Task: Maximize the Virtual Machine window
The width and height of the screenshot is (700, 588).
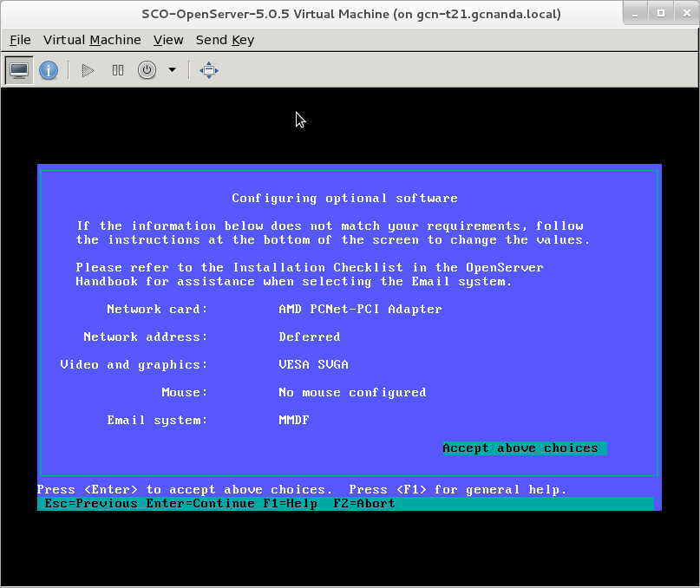Action: pyautogui.click(x=660, y=14)
